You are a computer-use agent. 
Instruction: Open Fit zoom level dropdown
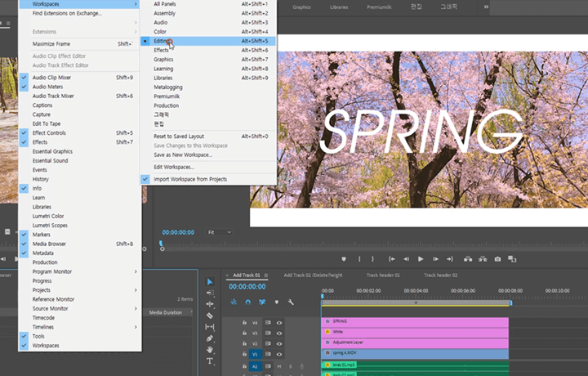pyautogui.click(x=219, y=232)
